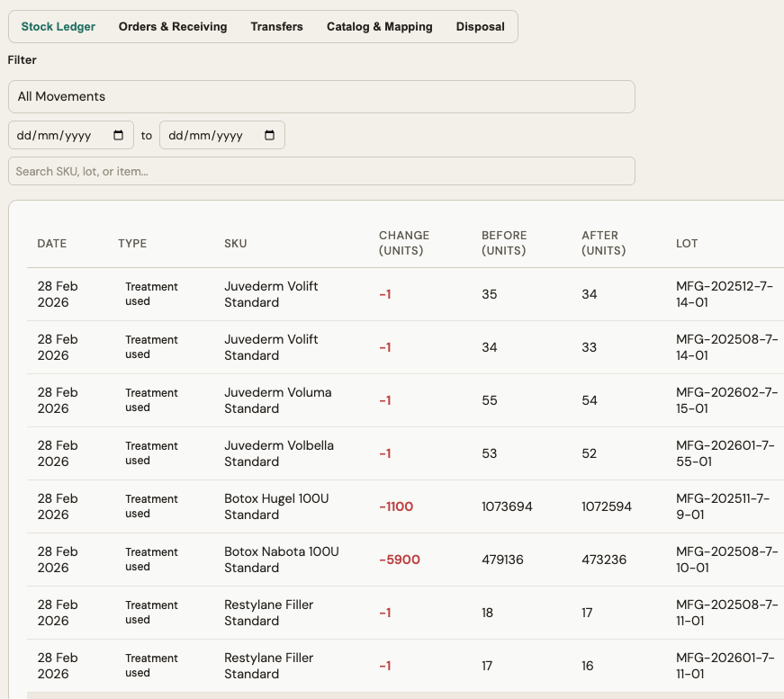Screen dimensions: 784x699
Task: Switch to the Disposal tab
Action: (x=480, y=26)
